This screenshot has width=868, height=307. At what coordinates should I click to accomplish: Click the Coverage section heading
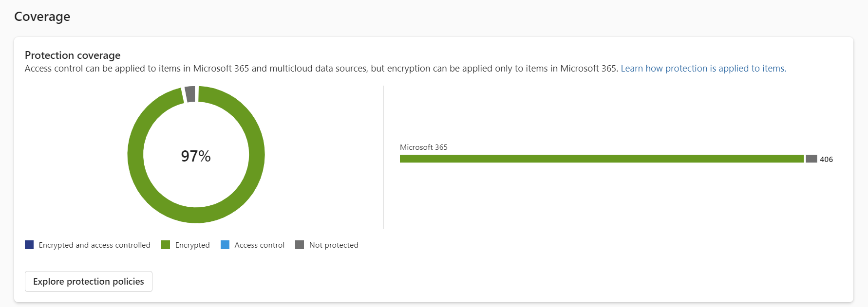click(x=42, y=17)
